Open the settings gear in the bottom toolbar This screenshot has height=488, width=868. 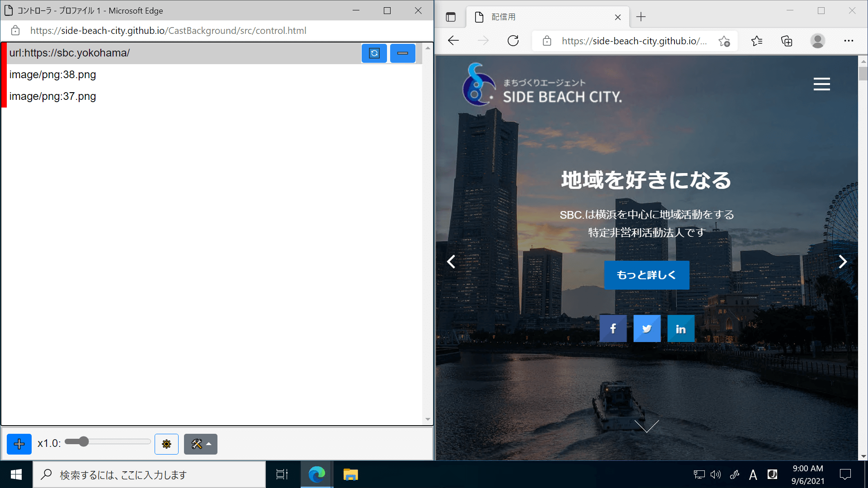[x=166, y=444]
